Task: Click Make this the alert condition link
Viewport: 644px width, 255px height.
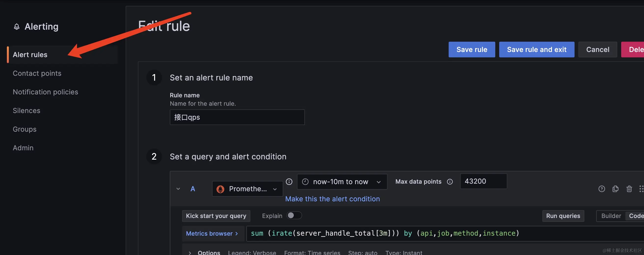Action: (x=332, y=199)
